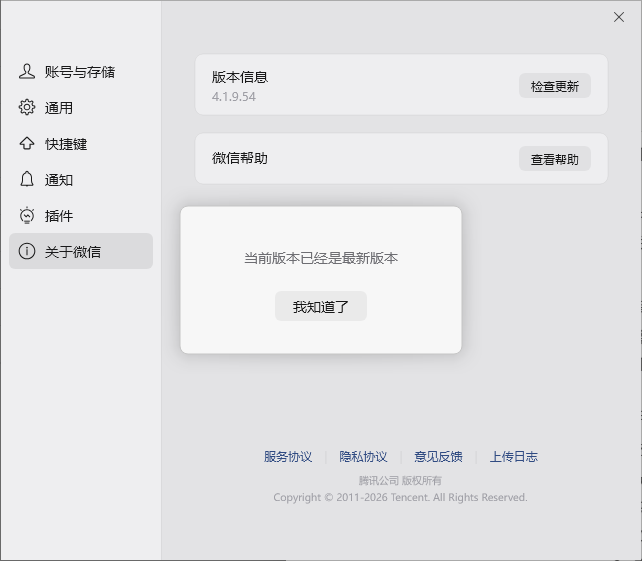Click the 微信帮助 label
This screenshot has width=642, height=561.
tap(240, 158)
